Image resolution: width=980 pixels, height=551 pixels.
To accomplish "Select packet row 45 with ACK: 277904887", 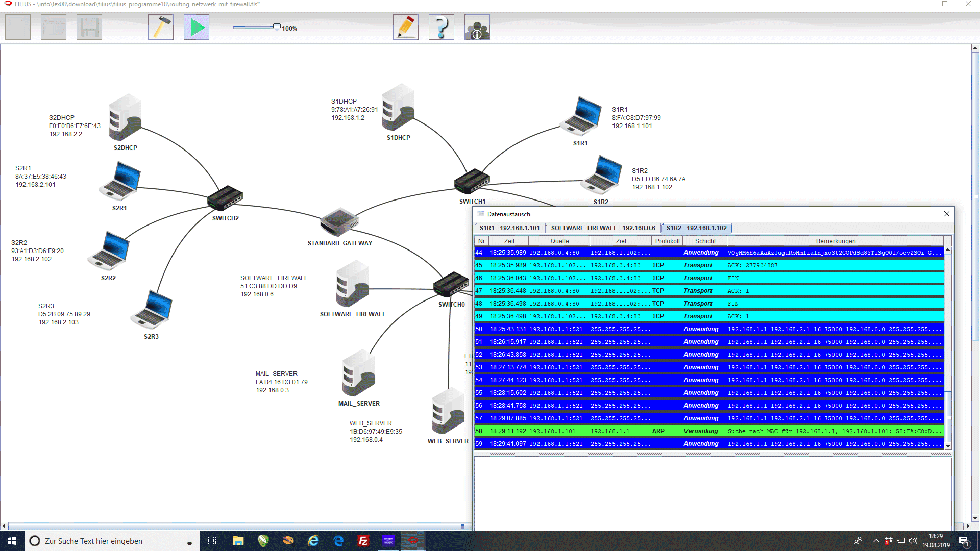I will (709, 265).
